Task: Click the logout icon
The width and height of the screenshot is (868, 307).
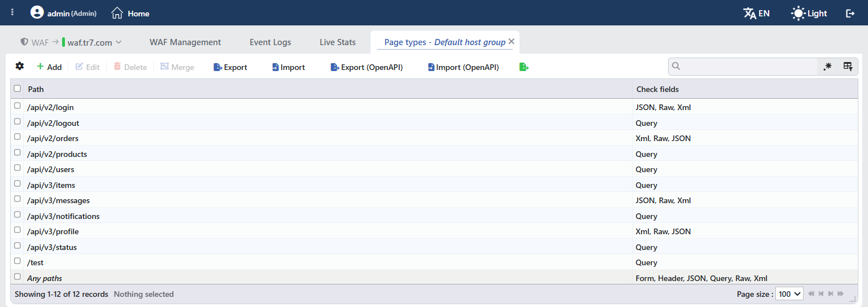Action: (850, 13)
